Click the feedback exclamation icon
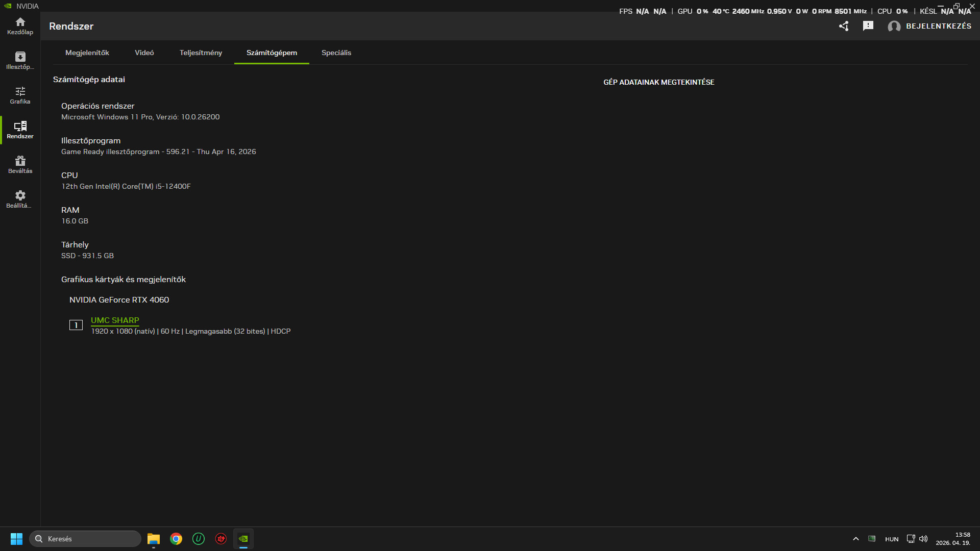The image size is (980, 551). coord(868,26)
